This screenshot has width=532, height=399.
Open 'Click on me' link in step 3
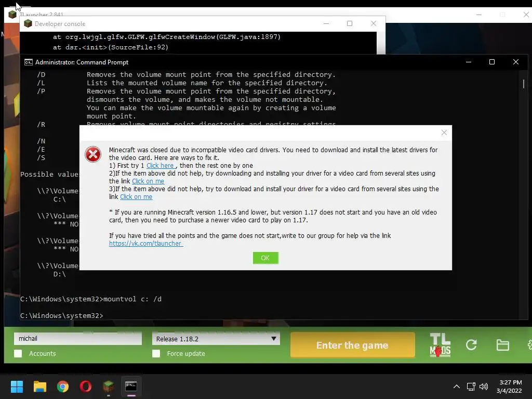[136, 197]
